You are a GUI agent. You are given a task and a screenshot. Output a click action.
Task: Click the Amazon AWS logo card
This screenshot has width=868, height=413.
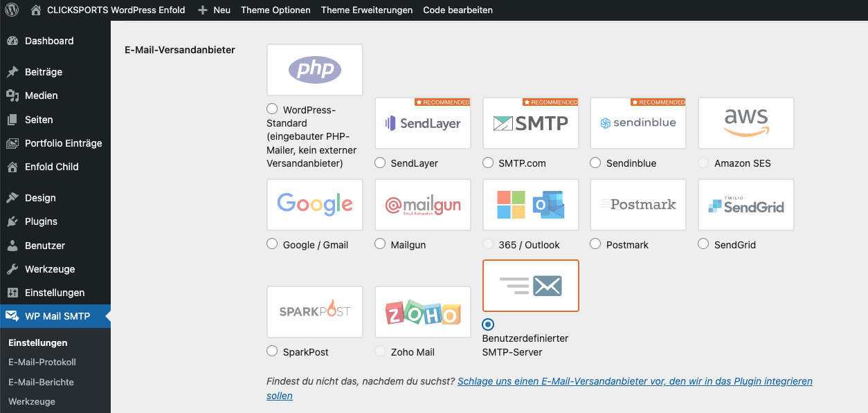(x=746, y=123)
